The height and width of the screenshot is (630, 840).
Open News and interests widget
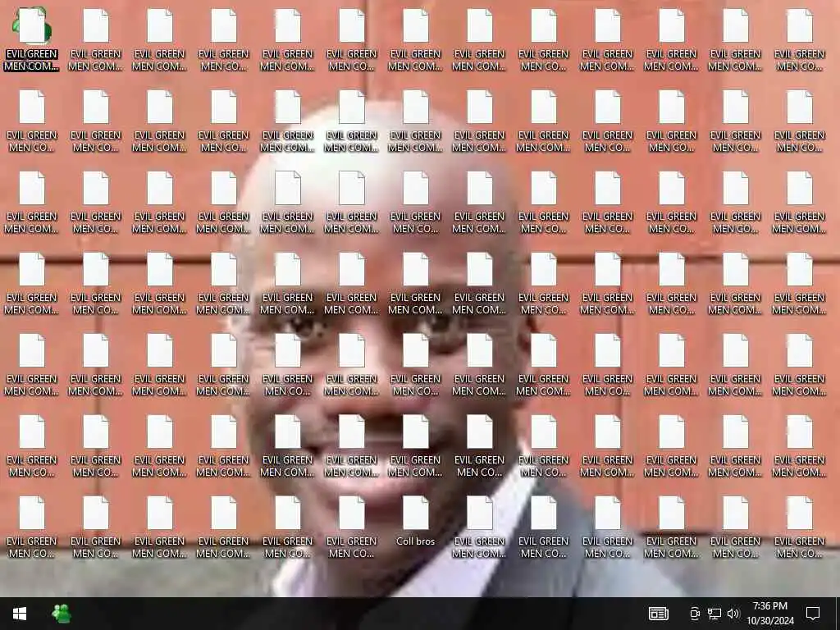(x=659, y=614)
